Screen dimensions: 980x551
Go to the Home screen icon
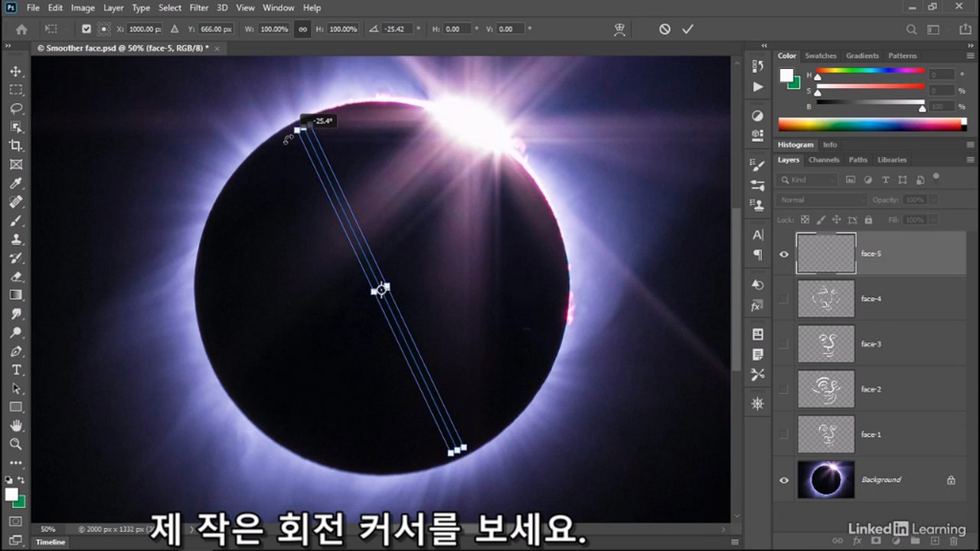pos(21,29)
